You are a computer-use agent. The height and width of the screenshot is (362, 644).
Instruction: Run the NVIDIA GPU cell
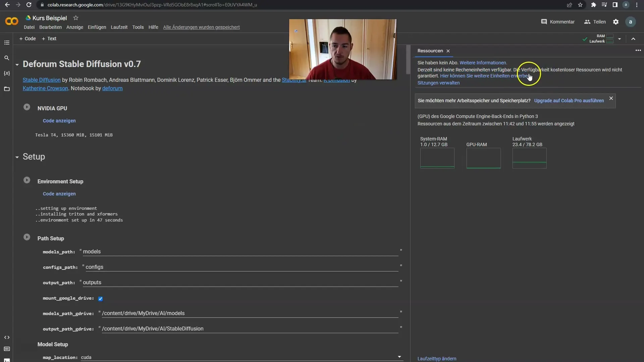point(27,107)
